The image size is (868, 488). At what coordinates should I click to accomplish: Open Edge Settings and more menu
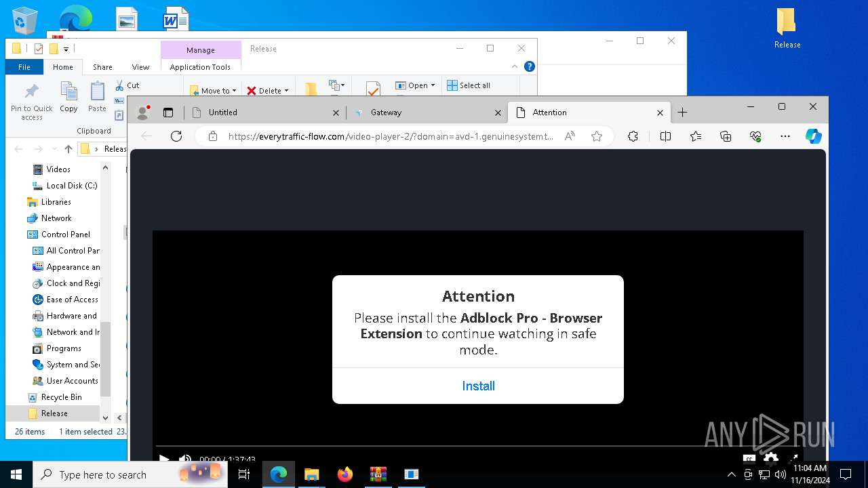pos(785,136)
